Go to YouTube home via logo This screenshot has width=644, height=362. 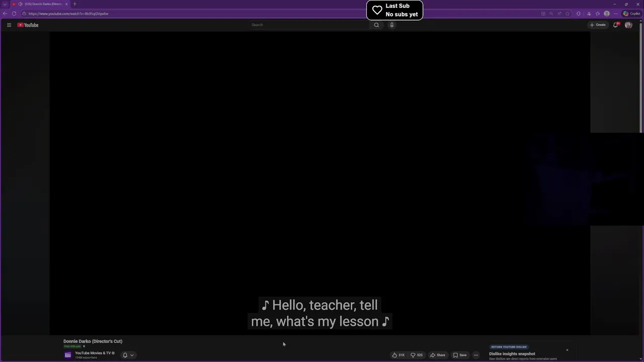(x=28, y=25)
